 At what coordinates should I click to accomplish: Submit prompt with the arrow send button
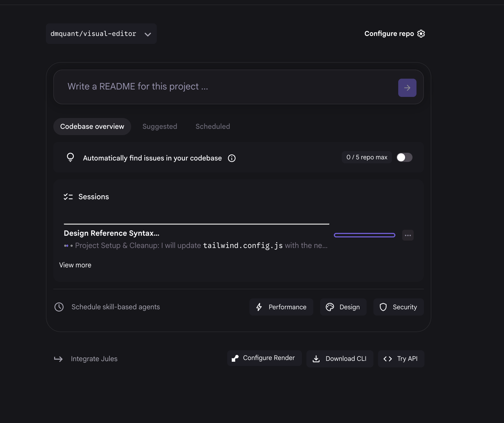click(x=407, y=88)
